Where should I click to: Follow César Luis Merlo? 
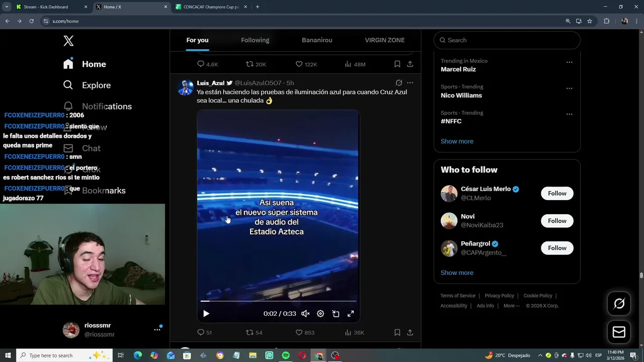(x=557, y=194)
